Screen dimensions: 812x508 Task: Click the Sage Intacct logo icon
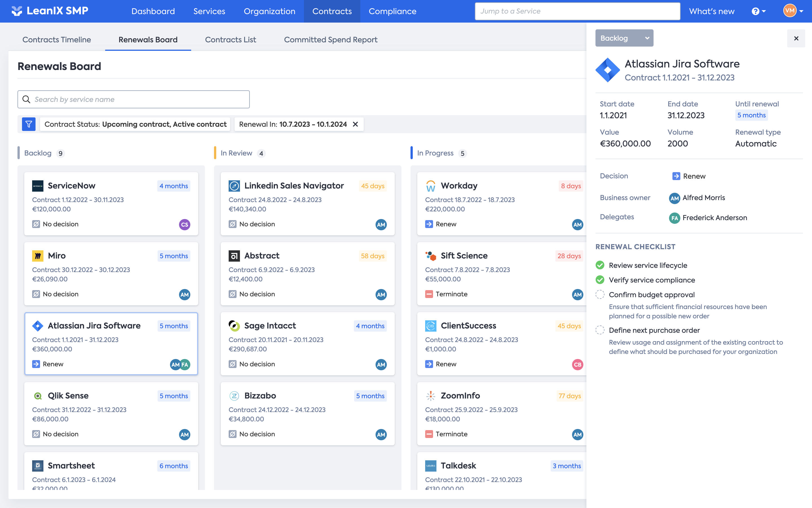[x=234, y=326]
